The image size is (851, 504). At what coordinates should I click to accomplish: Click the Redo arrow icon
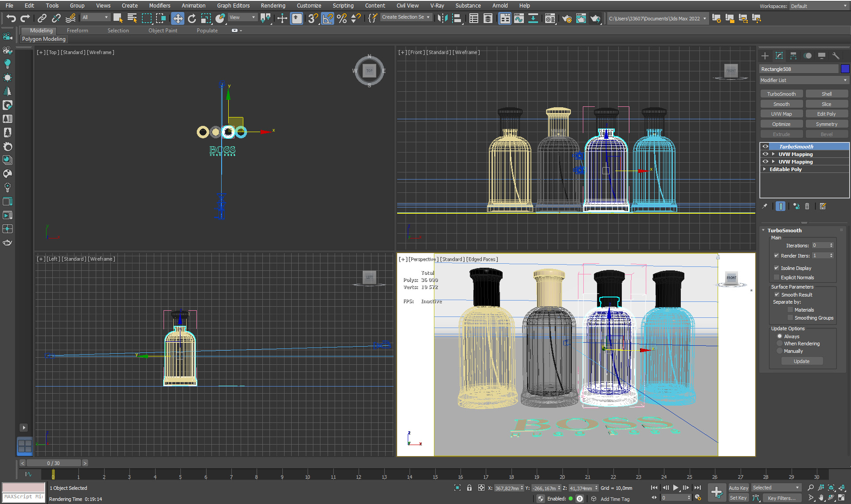point(26,18)
